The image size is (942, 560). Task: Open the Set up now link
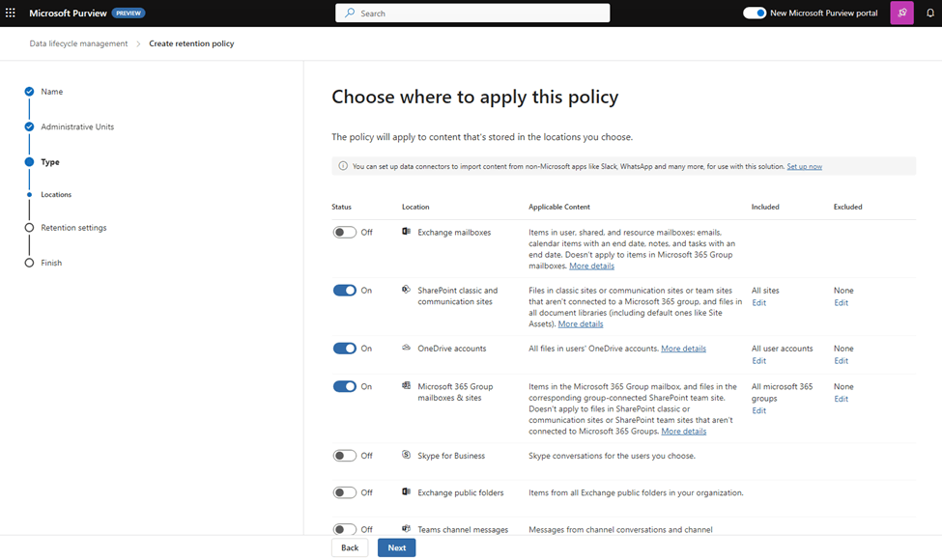[x=805, y=166]
